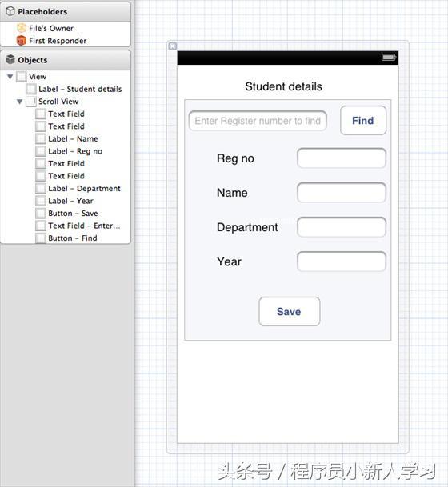Close the view canvas with the X button
Screen dimensions: 448x487
[x=173, y=46]
